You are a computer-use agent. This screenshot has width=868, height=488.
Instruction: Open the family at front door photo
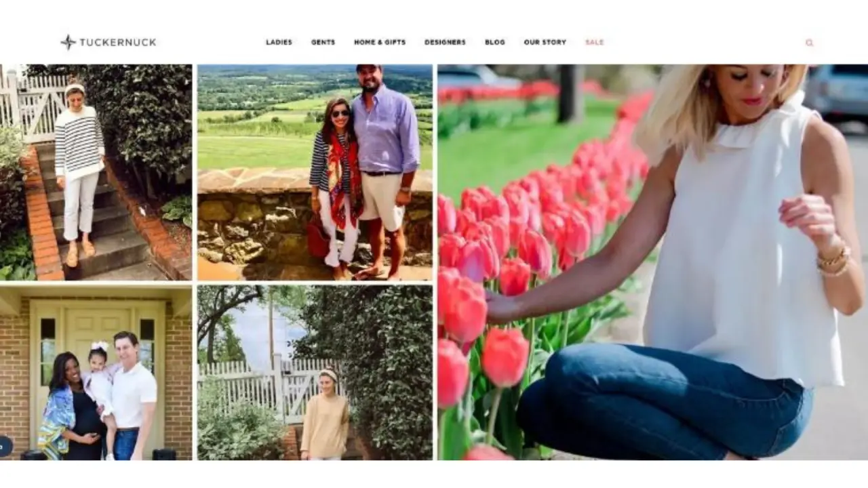pyautogui.click(x=96, y=373)
